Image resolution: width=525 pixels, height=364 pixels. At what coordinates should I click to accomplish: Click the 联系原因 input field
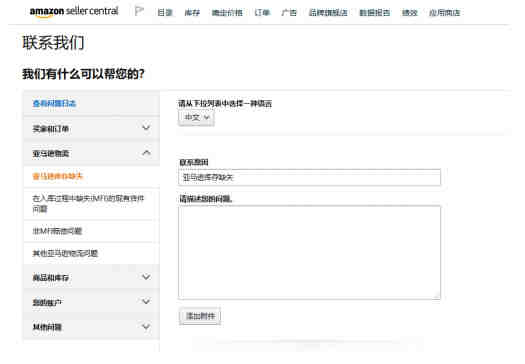click(309, 177)
